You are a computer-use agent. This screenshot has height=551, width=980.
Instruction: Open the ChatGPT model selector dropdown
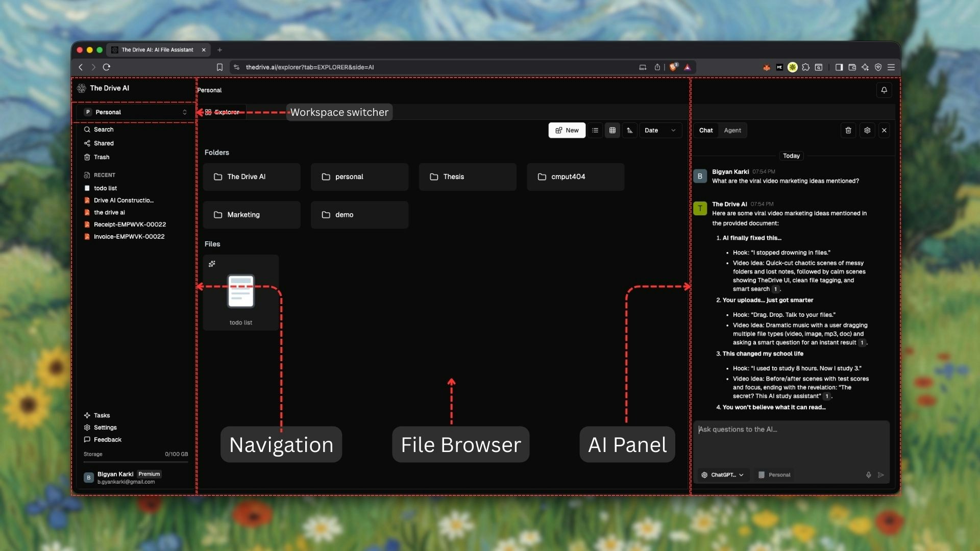tap(722, 474)
